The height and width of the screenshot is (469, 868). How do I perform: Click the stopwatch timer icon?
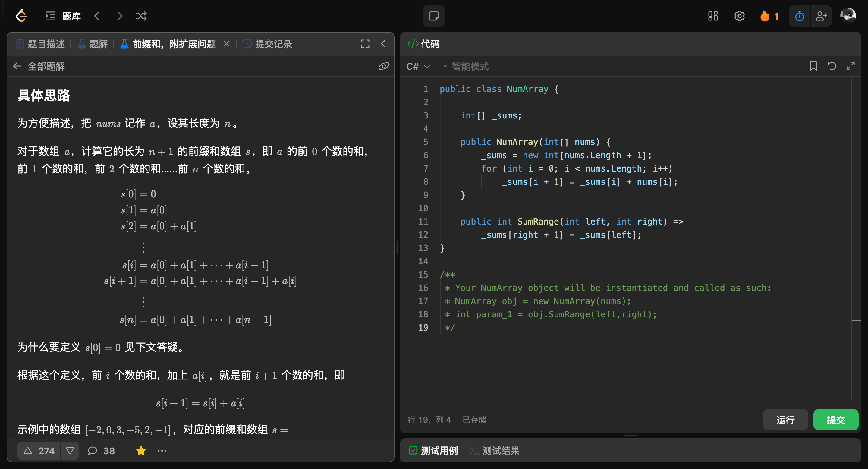click(x=799, y=16)
